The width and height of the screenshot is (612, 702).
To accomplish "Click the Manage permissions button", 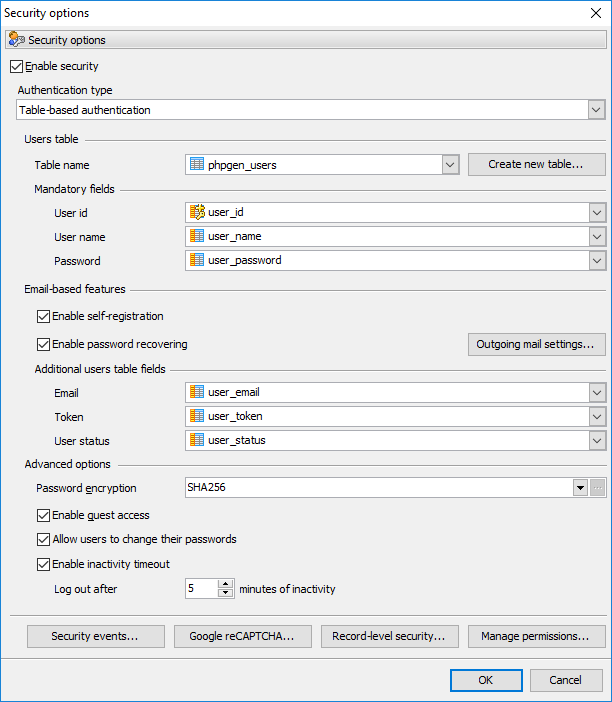I will (x=536, y=636).
